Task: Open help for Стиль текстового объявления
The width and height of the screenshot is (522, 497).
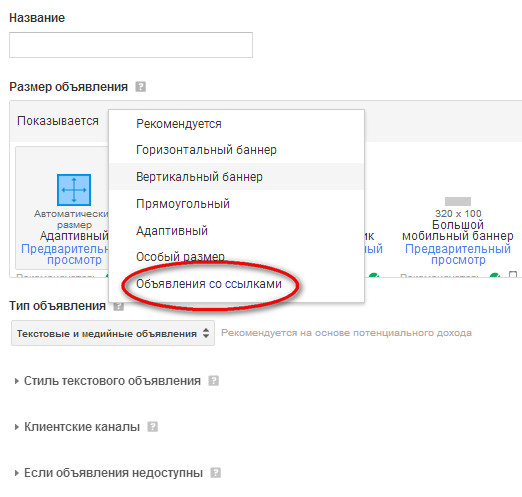Action: (213, 381)
